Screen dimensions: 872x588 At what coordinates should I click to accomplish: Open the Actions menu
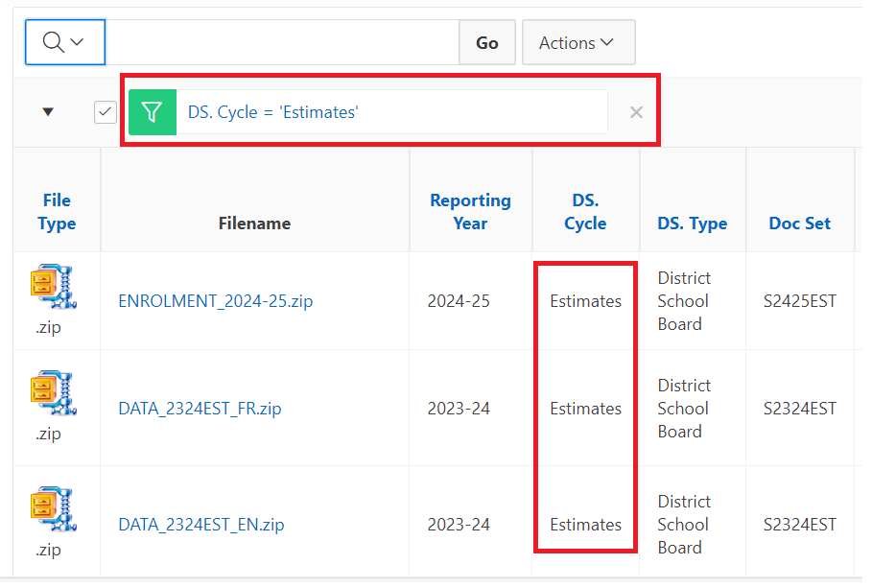pos(577,43)
